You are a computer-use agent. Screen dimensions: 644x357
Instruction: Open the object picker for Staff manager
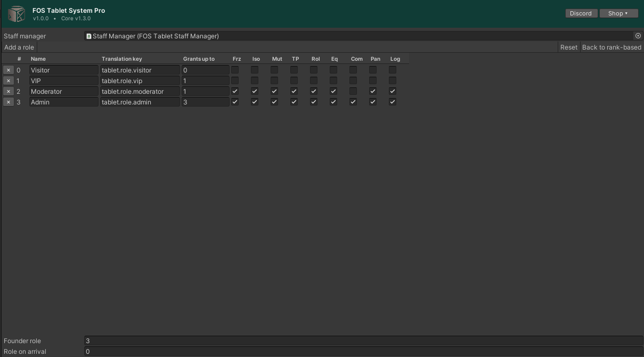(638, 36)
